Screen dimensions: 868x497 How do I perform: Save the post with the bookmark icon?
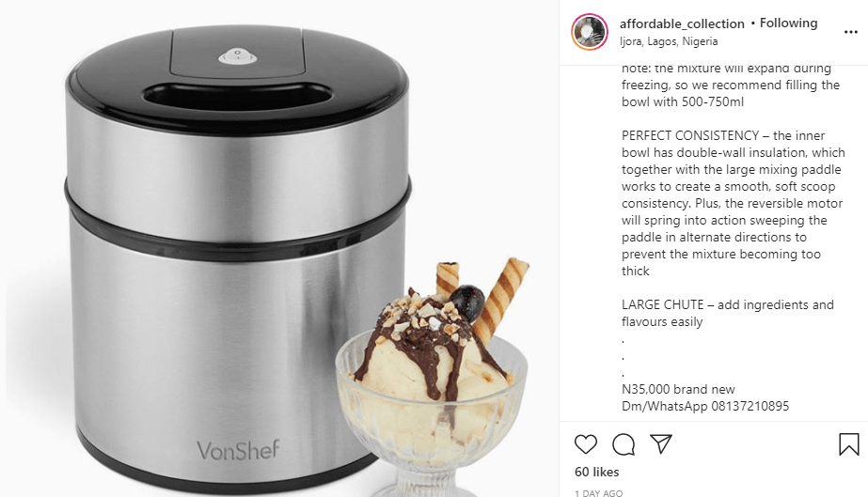point(848,444)
